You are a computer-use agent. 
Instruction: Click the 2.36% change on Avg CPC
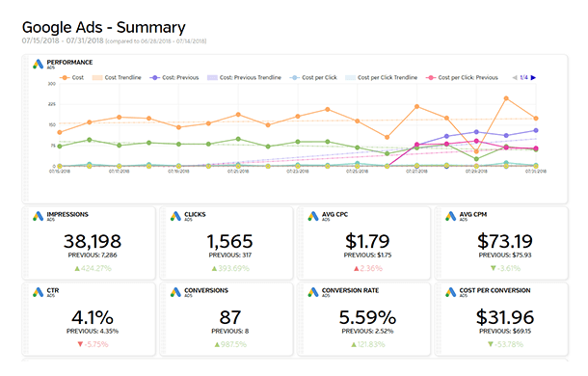click(368, 268)
